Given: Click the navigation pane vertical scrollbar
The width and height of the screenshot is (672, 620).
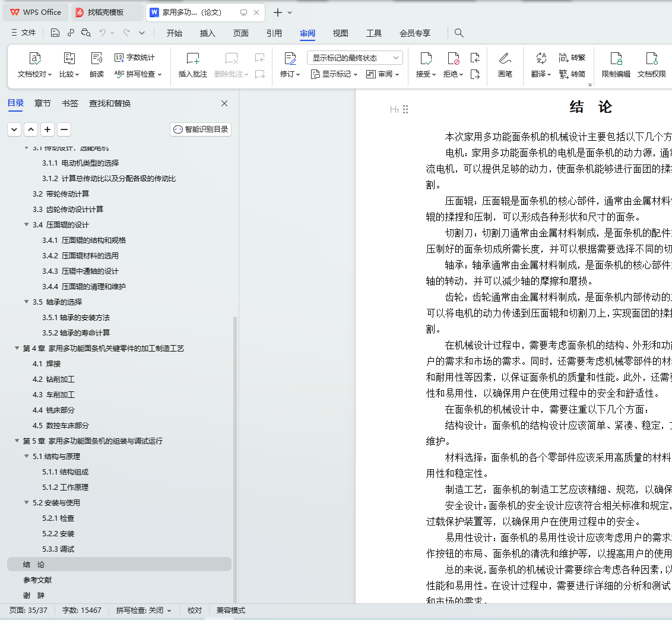Looking at the screenshot, I should pyautogui.click(x=235, y=459).
